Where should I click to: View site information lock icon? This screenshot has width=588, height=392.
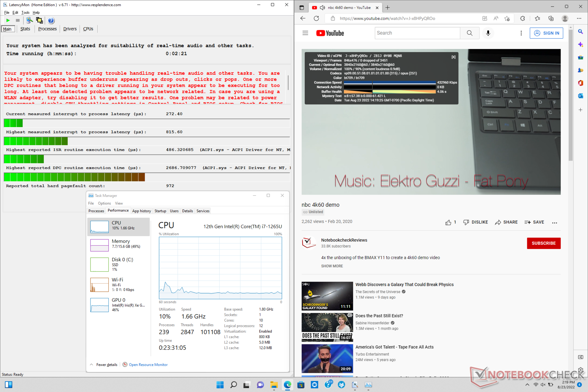click(x=333, y=18)
